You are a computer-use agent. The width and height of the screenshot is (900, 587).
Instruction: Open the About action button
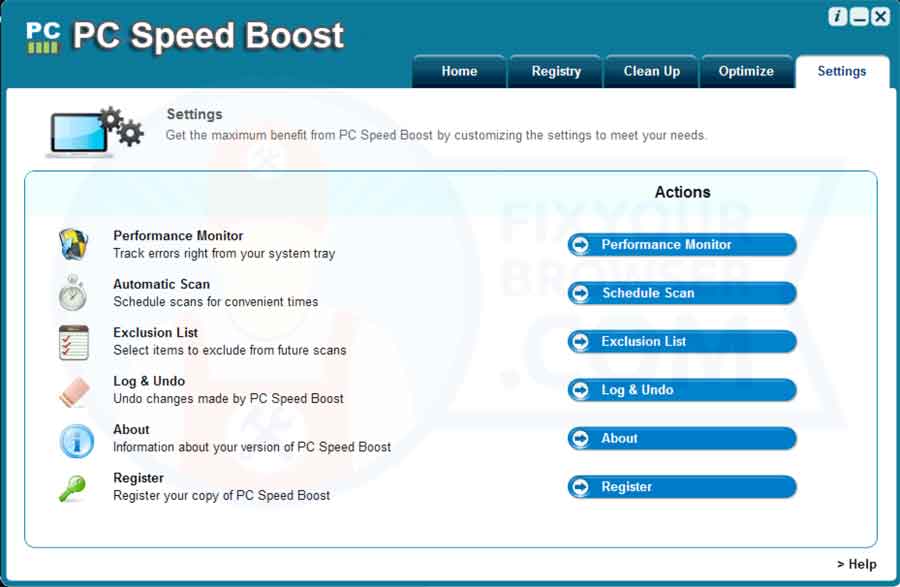click(x=682, y=438)
